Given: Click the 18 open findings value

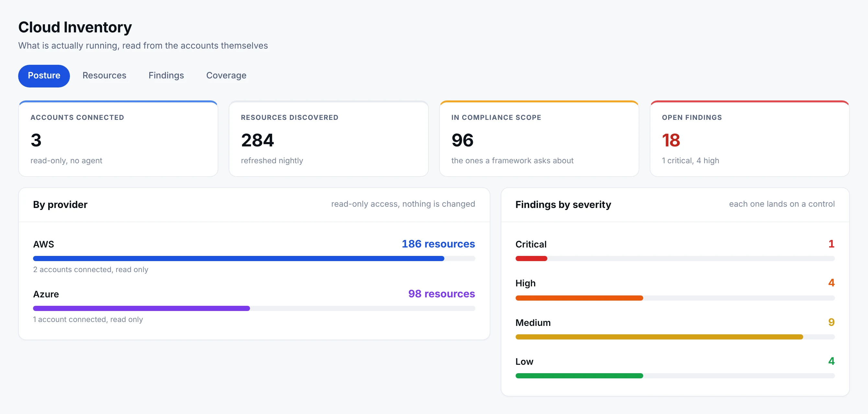Looking at the screenshot, I should tap(671, 140).
